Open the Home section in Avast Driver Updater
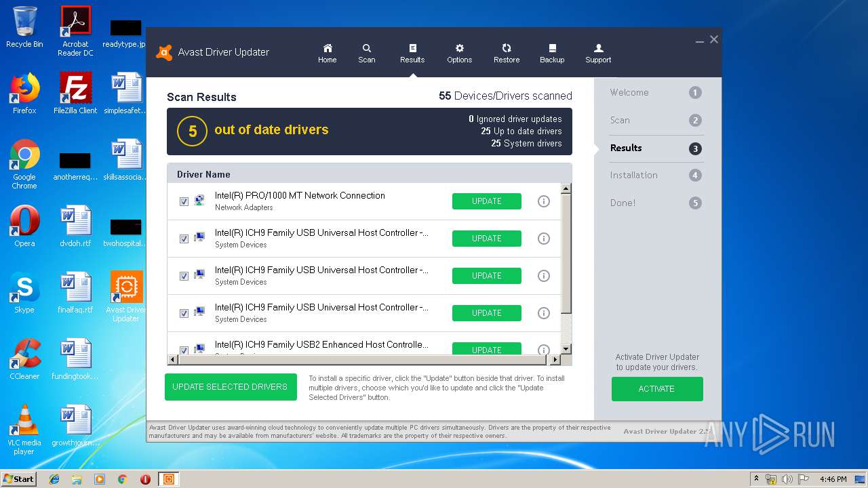This screenshot has width=868, height=488. point(328,53)
